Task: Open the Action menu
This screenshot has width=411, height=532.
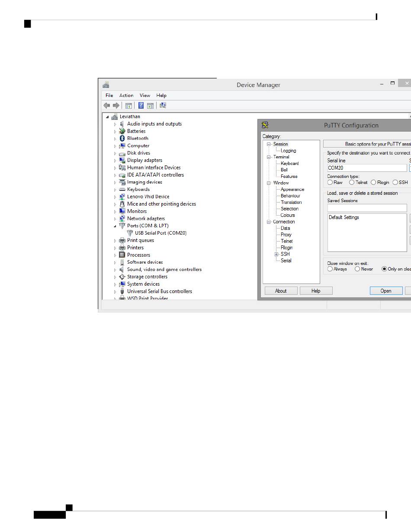Action: pos(126,95)
